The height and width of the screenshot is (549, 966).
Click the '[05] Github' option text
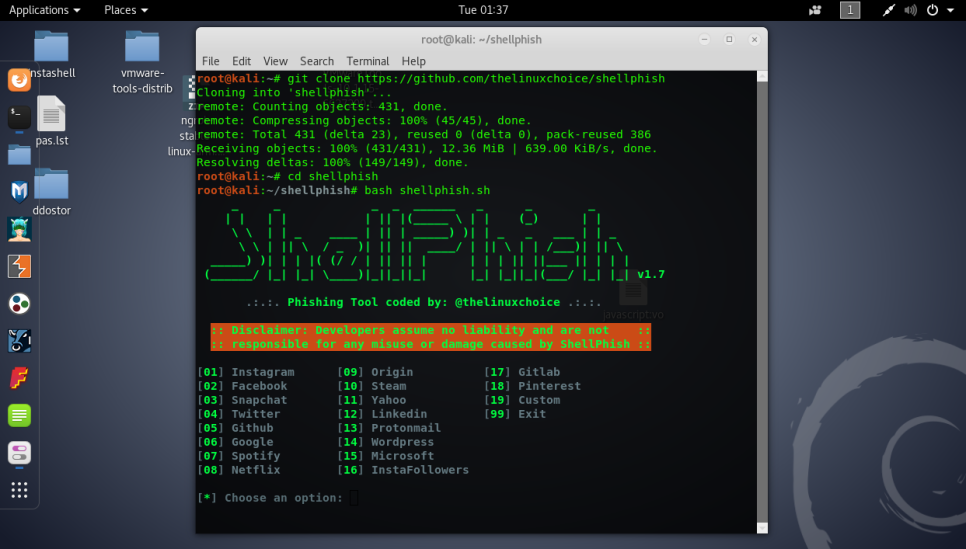235,428
